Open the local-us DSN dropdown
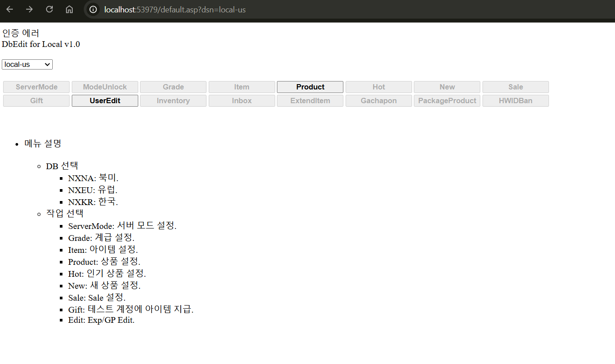Screen dimensions: 615x364 pos(27,65)
